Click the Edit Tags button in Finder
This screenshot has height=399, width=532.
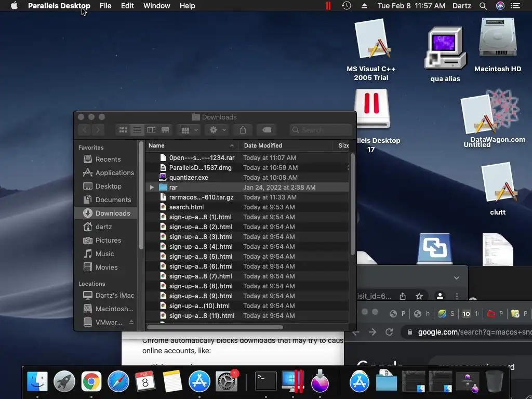click(x=267, y=130)
